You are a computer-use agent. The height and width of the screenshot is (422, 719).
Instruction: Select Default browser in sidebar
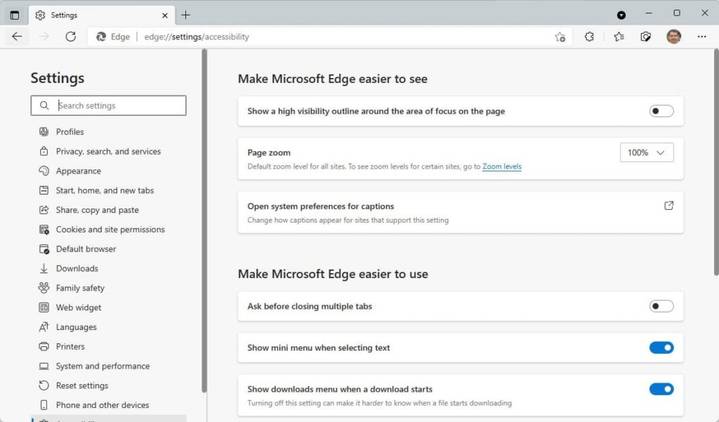click(x=86, y=249)
